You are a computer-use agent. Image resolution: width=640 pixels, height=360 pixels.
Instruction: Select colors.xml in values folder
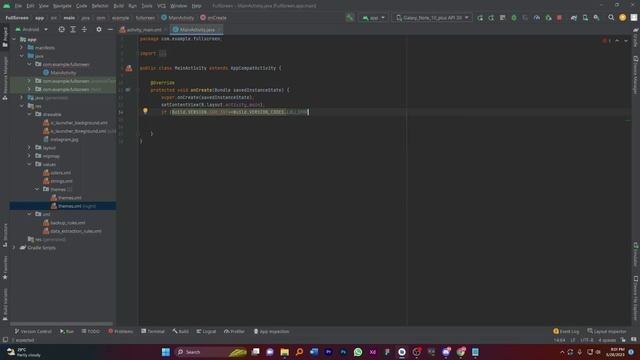[x=57, y=173]
